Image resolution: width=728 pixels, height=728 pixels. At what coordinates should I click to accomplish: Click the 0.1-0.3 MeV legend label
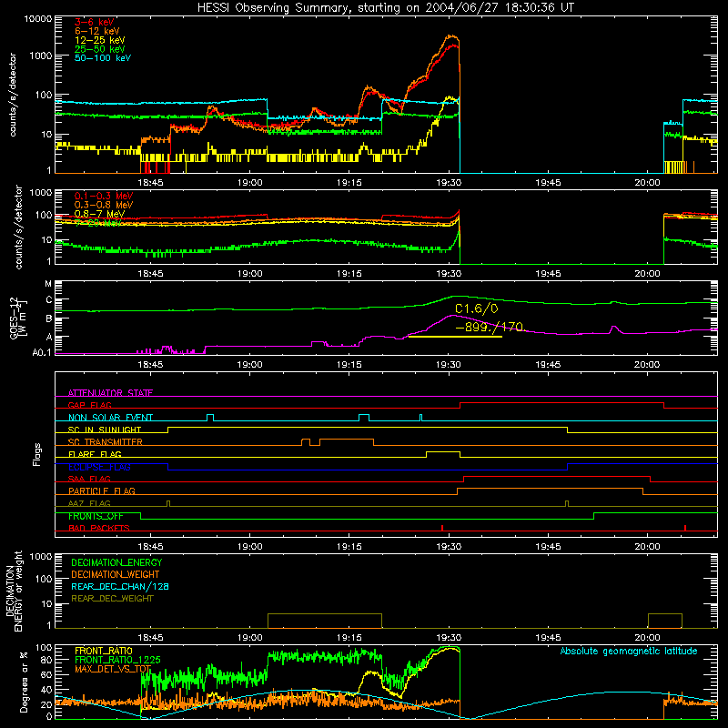pos(104,196)
